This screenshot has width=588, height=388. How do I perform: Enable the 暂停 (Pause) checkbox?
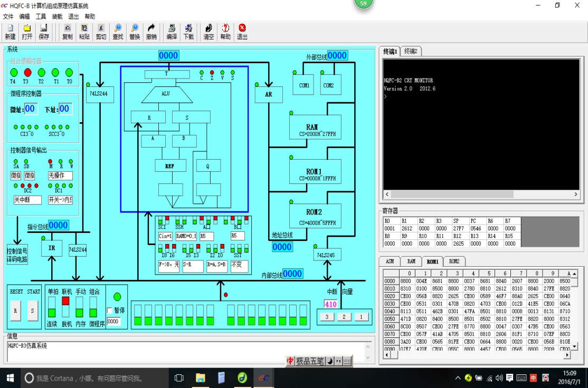click(x=110, y=310)
